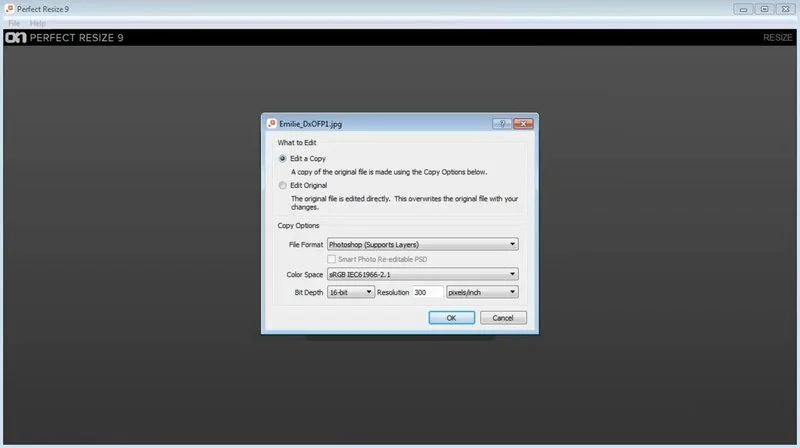The height and width of the screenshot is (448, 800).
Task: Open the Help menu
Action: coord(37,23)
